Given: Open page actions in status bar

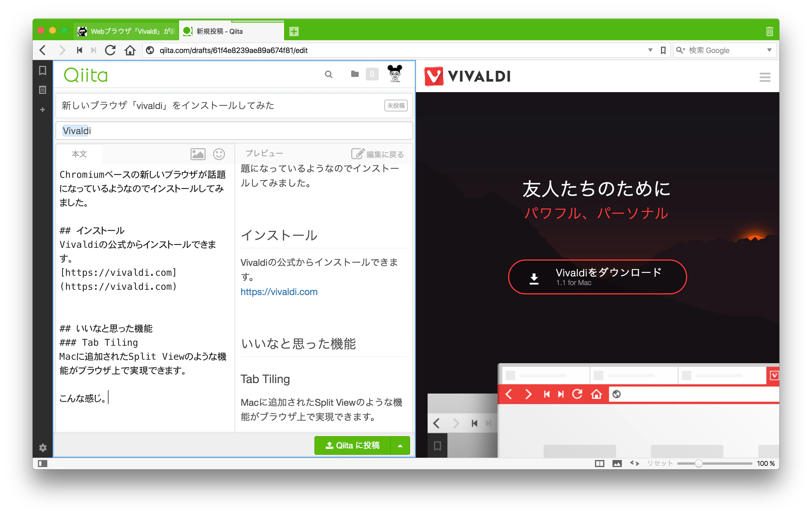Looking at the screenshot, I should pyautogui.click(x=634, y=463).
